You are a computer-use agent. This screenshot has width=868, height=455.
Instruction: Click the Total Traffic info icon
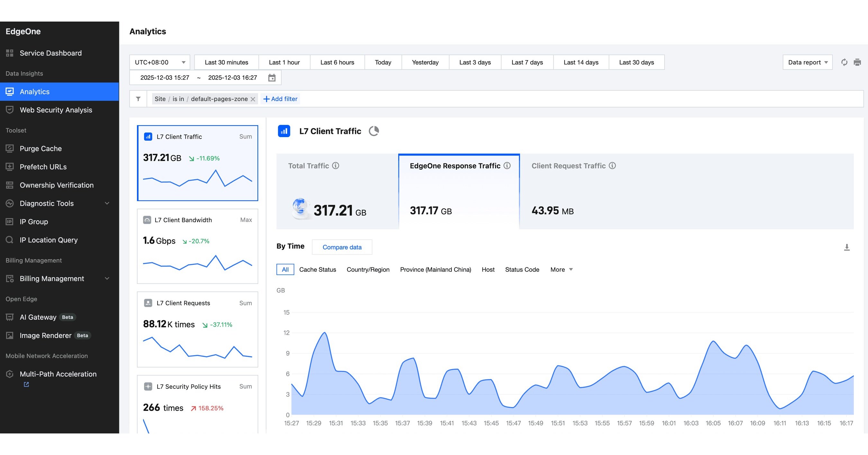(336, 166)
